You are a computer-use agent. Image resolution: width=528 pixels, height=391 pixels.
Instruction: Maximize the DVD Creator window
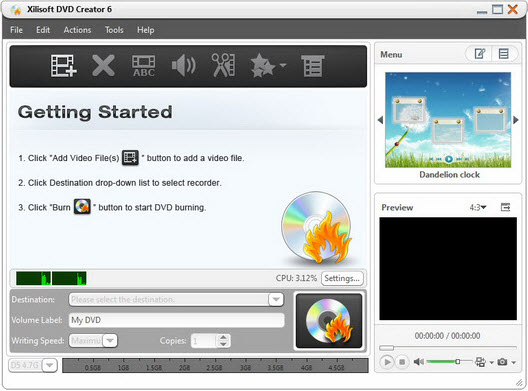(x=497, y=9)
